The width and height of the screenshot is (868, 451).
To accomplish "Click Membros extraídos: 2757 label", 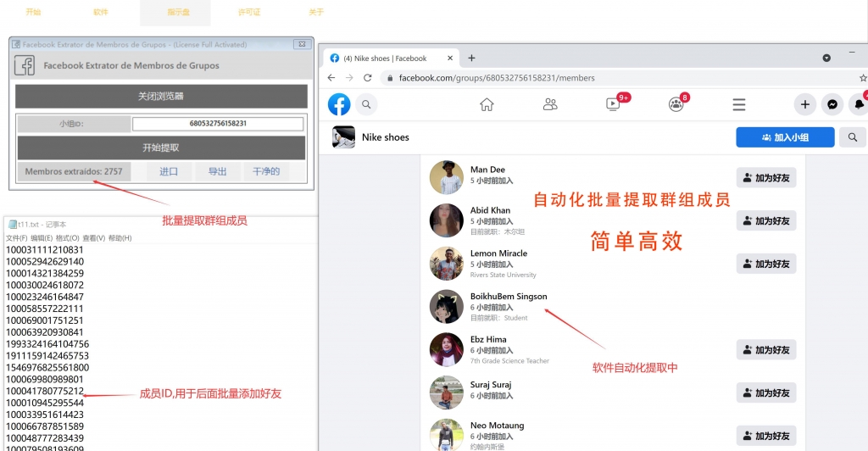I will click(x=74, y=171).
